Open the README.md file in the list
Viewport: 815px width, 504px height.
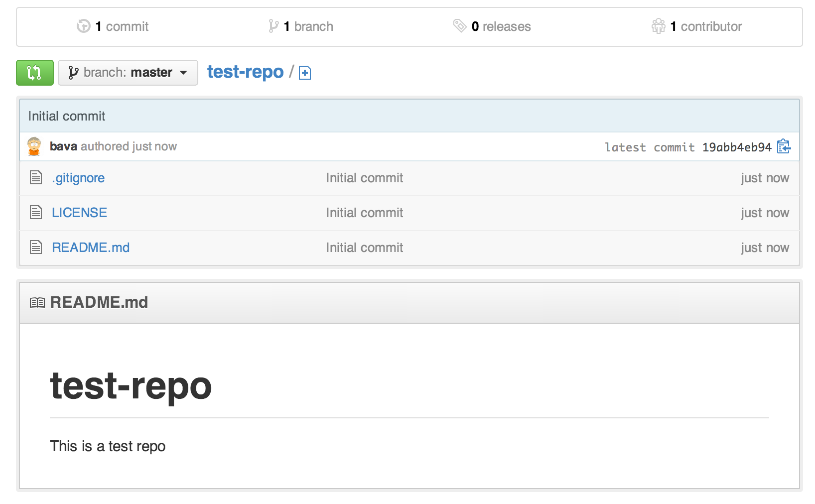click(x=91, y=248)
